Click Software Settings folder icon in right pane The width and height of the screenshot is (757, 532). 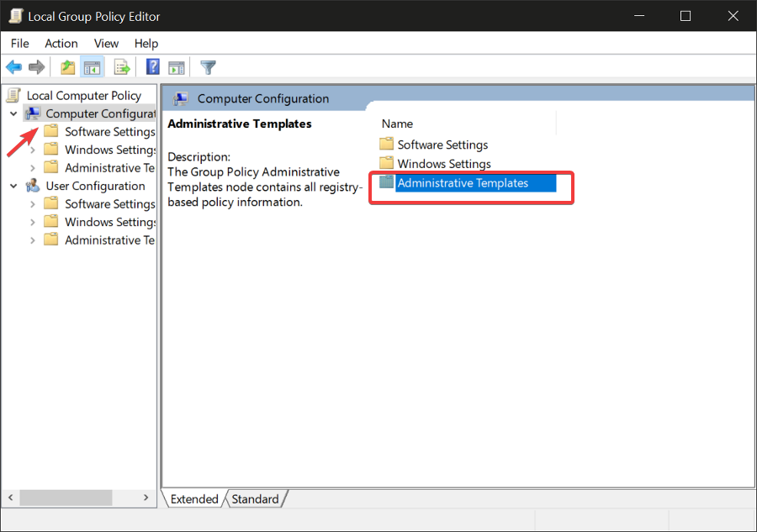click(386, 144)
